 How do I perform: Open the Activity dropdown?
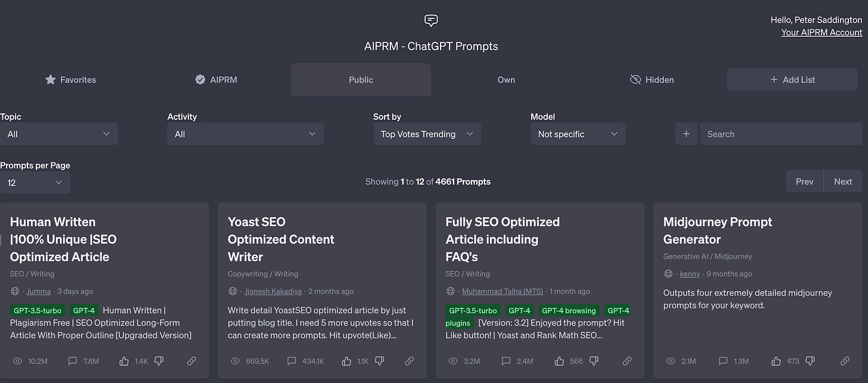click(245, 134)
